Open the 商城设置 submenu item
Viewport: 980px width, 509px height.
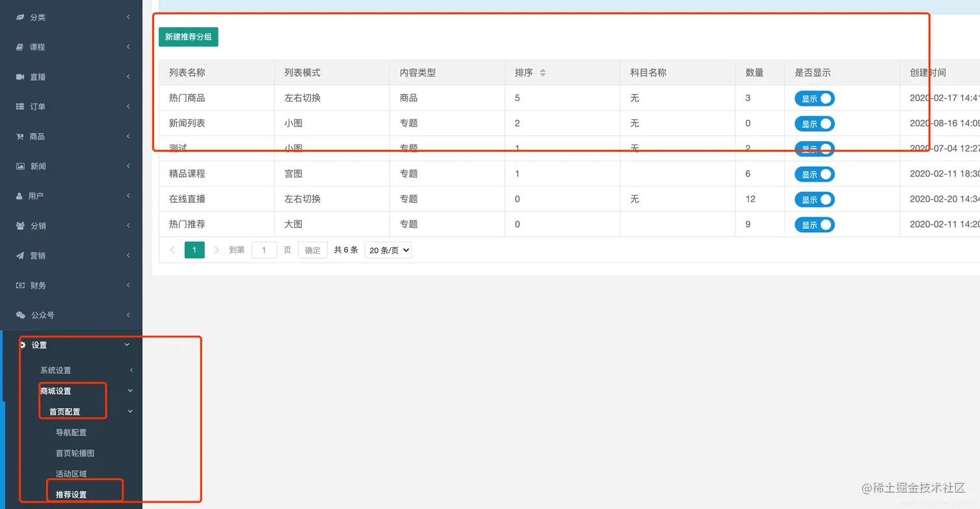tap(56, 391)
